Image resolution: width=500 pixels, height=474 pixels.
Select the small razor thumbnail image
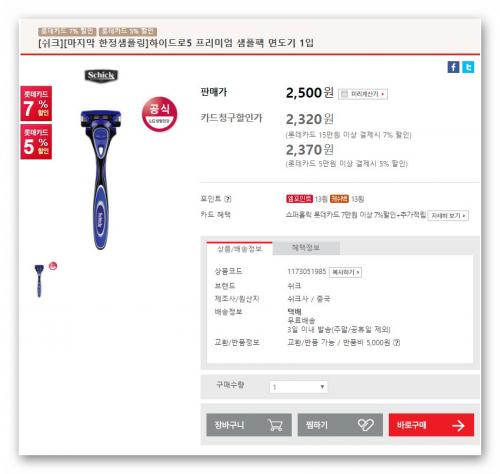[x=39, y=280]
